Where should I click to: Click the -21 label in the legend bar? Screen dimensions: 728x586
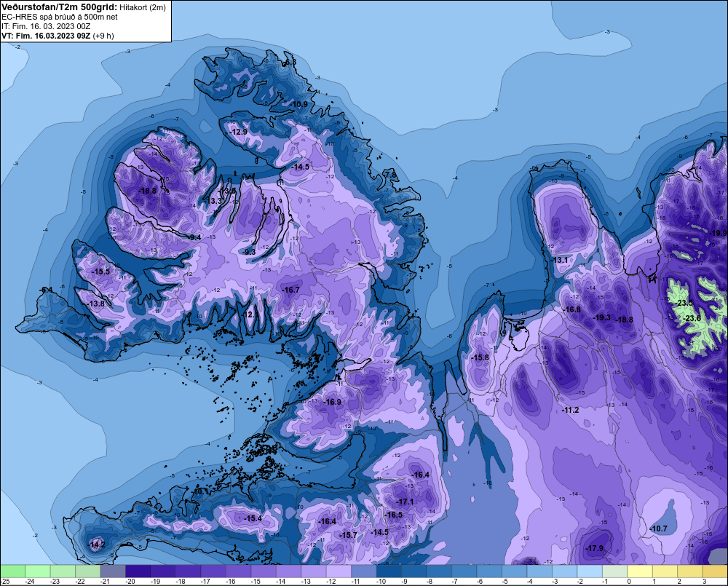point(105,582)
